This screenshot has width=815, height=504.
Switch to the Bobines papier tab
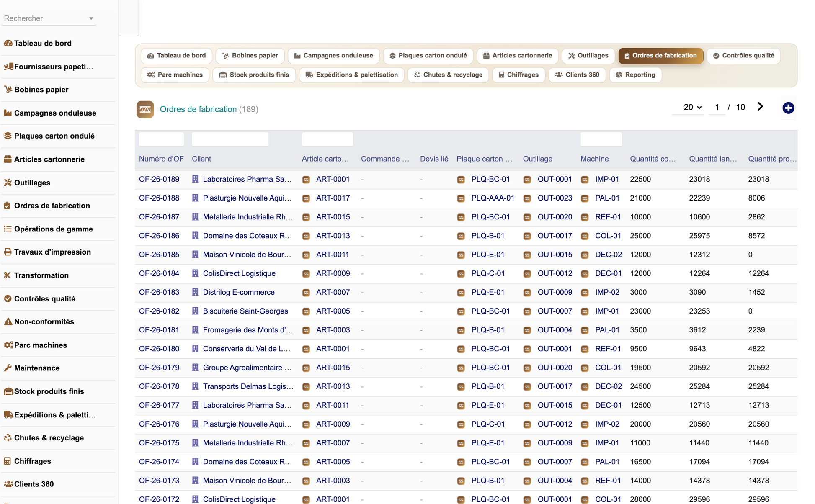point(250,56)
